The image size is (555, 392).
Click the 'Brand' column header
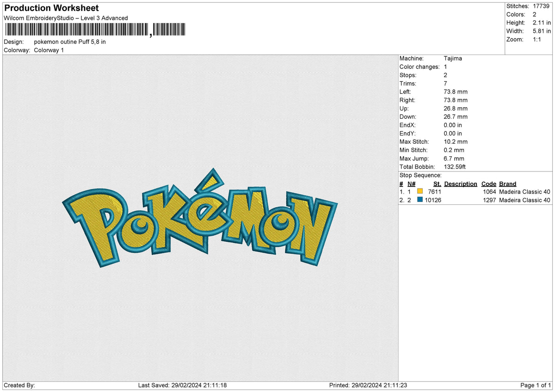(508, 184)
